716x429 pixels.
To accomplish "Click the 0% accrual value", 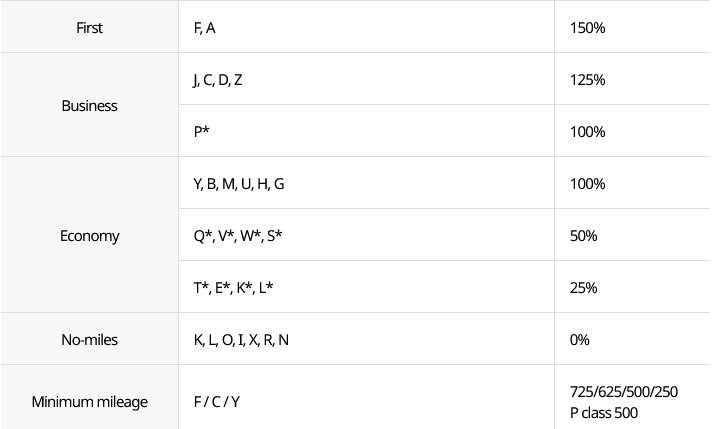I will pos(579,340).
